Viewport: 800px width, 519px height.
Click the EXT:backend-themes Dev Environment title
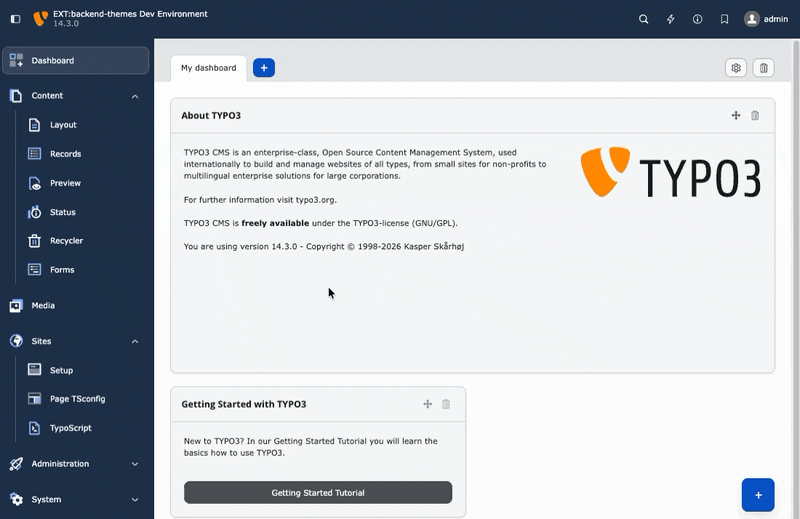(x=130, y=14)
